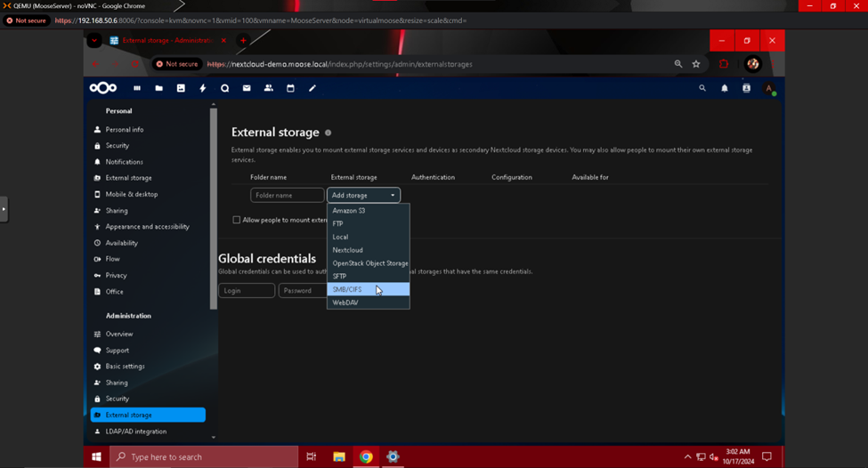Select Local from the storage list
The image size is (868, 468).
(369, 237)
